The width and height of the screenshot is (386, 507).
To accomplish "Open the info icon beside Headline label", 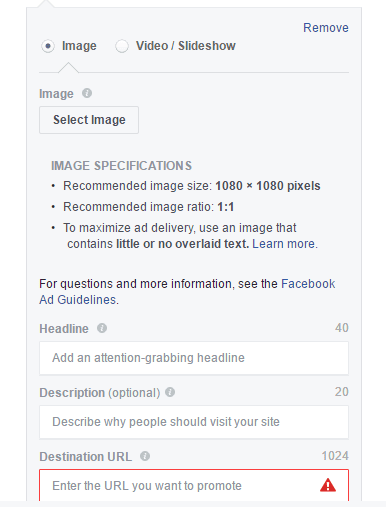I will coord(102,328).
